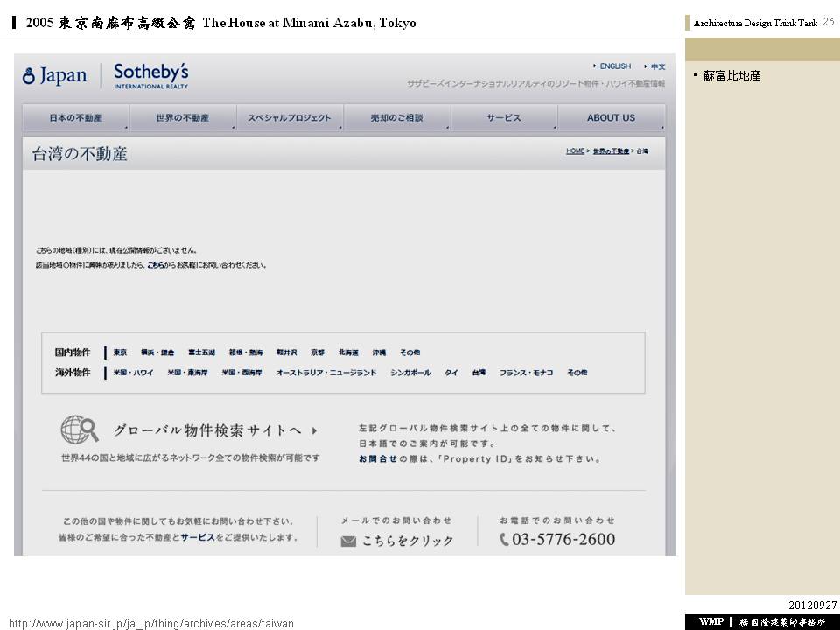This screenshot has width=840, height=630.
Task: Click the mail envelope icon
Action: pos(348,541)
